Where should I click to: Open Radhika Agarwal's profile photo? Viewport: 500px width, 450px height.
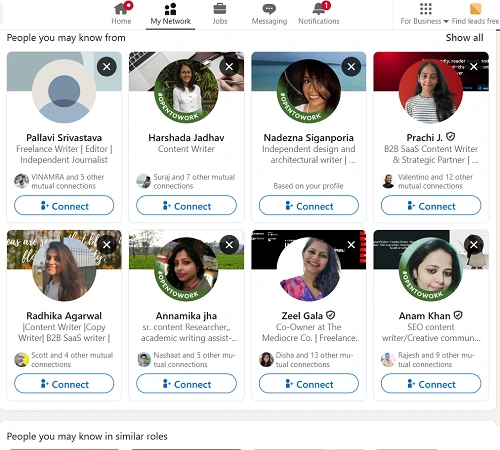click(x=64, y=269)
